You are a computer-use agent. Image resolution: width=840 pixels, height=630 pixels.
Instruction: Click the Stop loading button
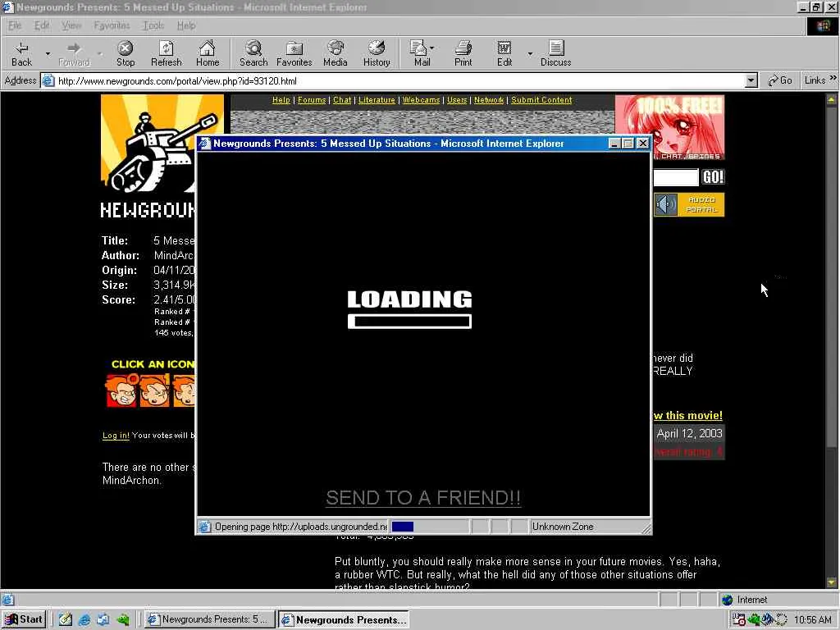tap(126, 53)
